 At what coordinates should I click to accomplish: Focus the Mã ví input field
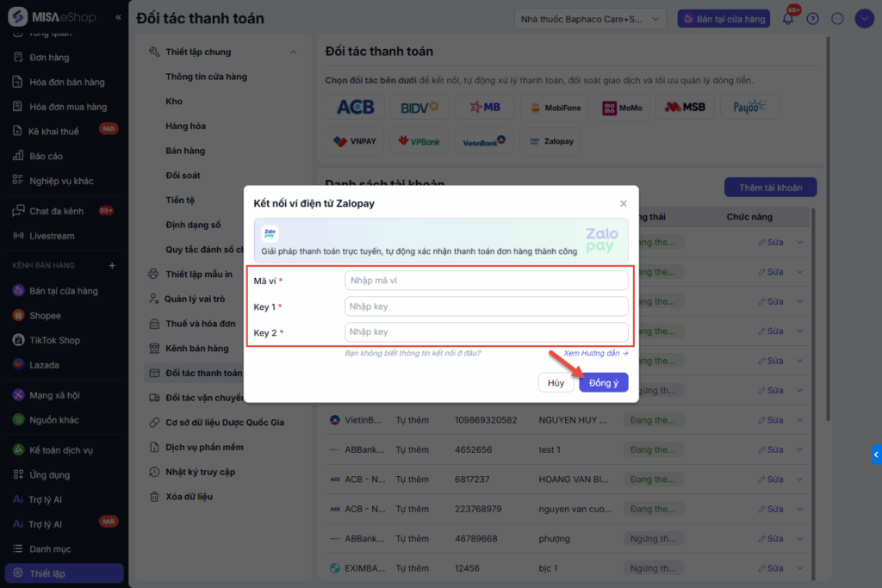coord(486,281)
